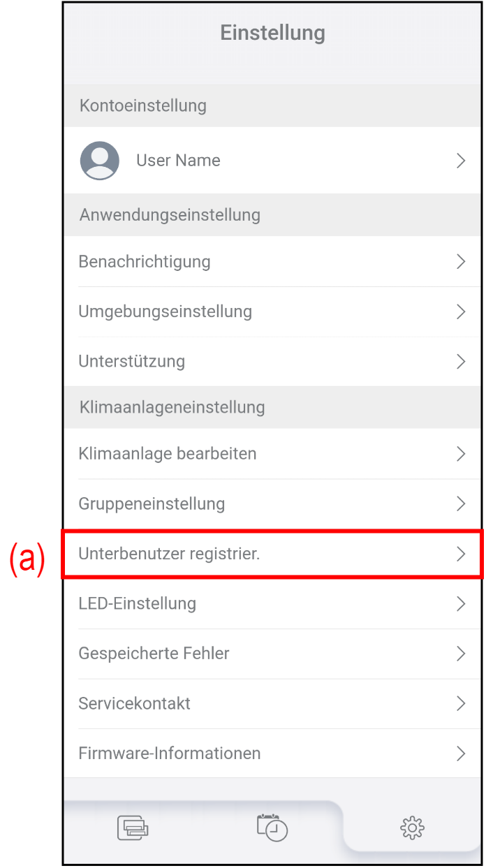Open LED-Einstellung settings

pos(138,604)
